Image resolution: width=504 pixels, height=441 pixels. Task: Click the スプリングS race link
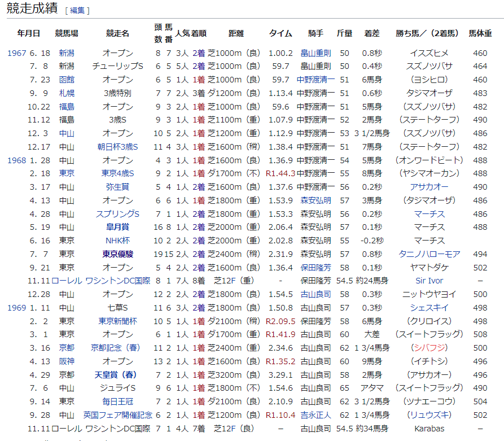click(x=118, y=214)
